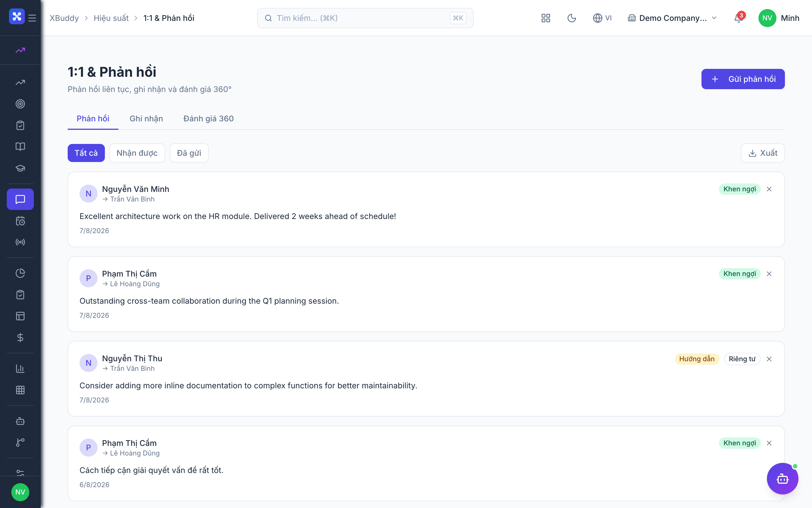812x508 pixels.
Task: Open the table grid icon in sidebar
Action: (x=20, y=390)
